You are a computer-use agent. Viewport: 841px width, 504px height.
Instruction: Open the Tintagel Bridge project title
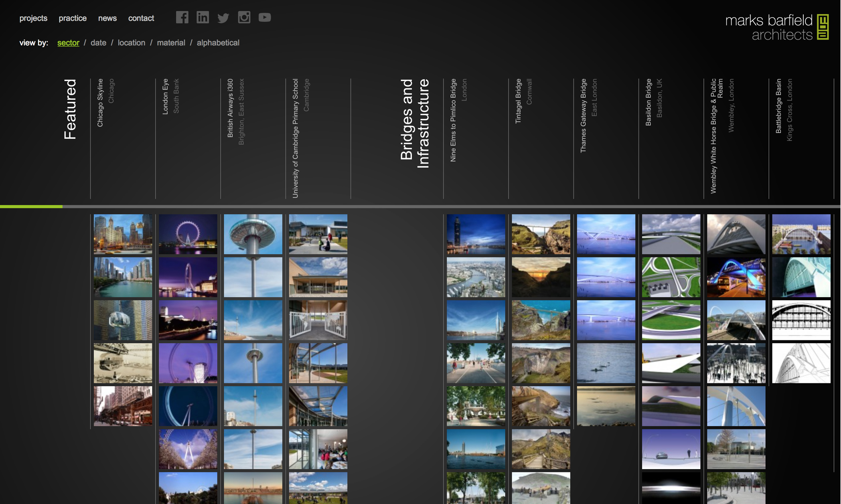pyautogui.click(x=518, y=101)
